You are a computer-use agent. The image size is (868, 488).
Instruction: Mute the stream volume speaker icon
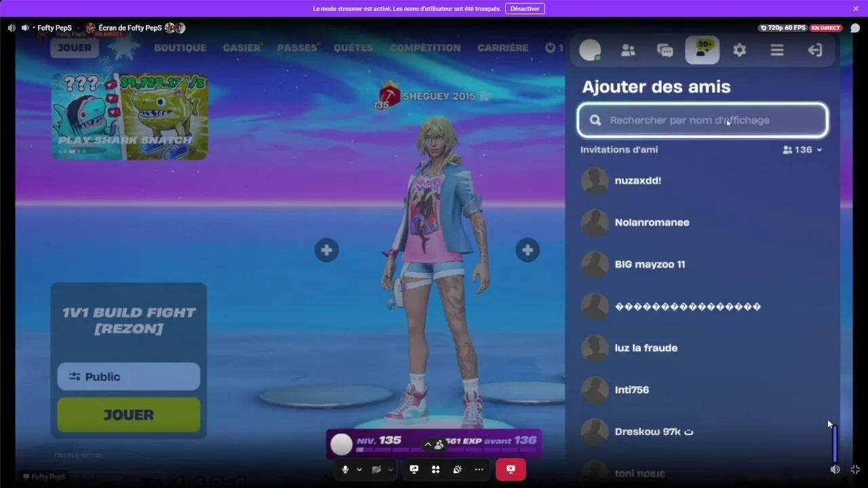tap(835, 469)
